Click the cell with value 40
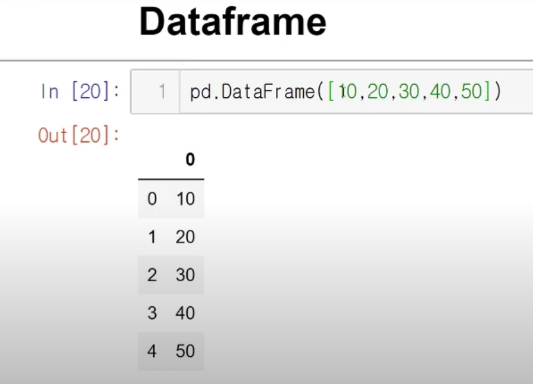 pos(185,313)
